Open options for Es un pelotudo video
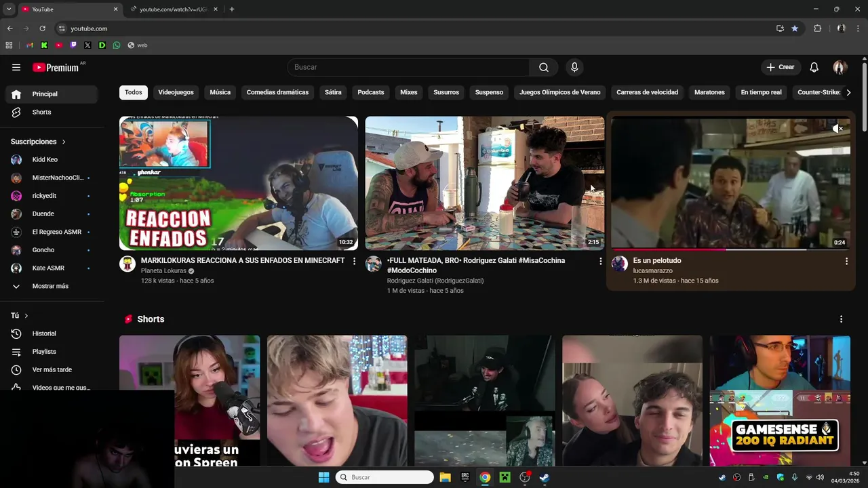 [x=846, y=261]
